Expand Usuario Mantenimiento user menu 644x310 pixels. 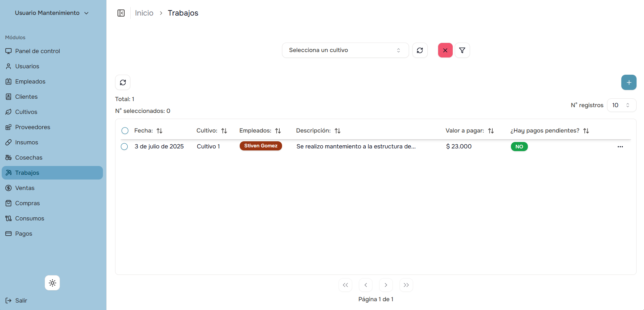point(51,13)
